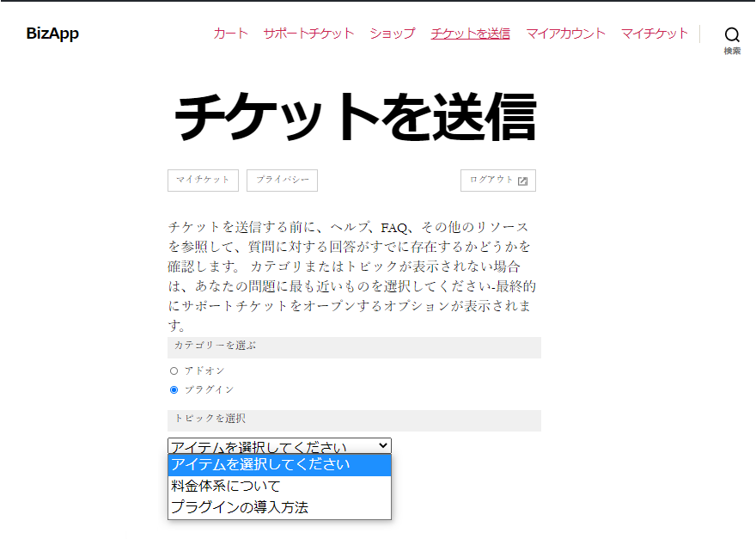
Task: Click the BizApp site title
Action: coord(52,34)
